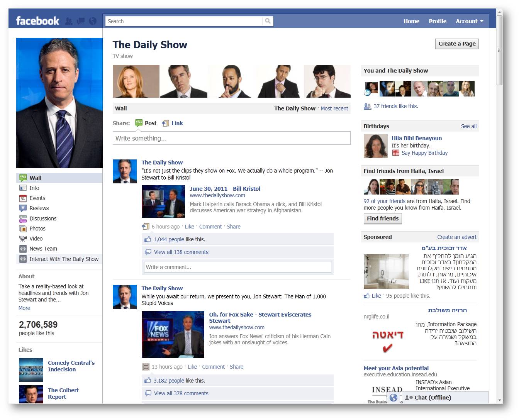Open Oh, for Fox Sake post link
Image resolution: width=519 pixels, height=420 pixels.
coord(260,318)
